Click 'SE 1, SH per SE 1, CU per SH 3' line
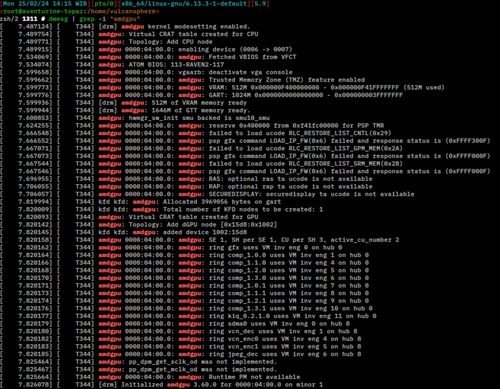 [304, 240]
